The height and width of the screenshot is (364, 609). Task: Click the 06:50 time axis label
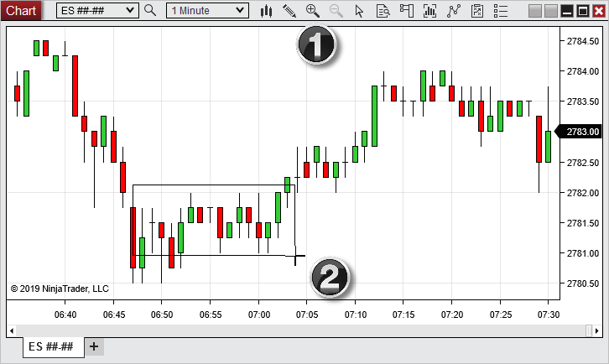tap(162, 315)
